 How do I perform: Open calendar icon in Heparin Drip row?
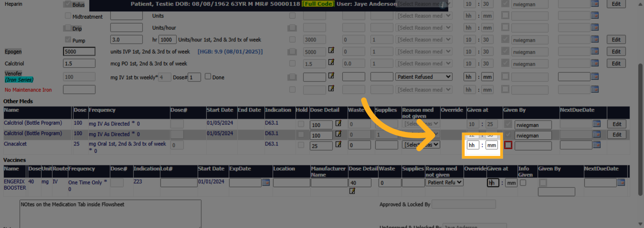(595, 27)
